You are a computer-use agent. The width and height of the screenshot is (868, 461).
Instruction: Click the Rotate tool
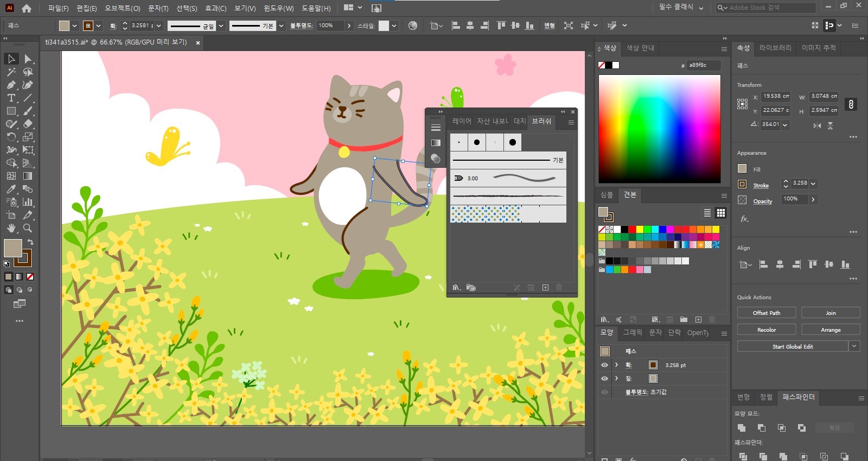click(11, 137)
